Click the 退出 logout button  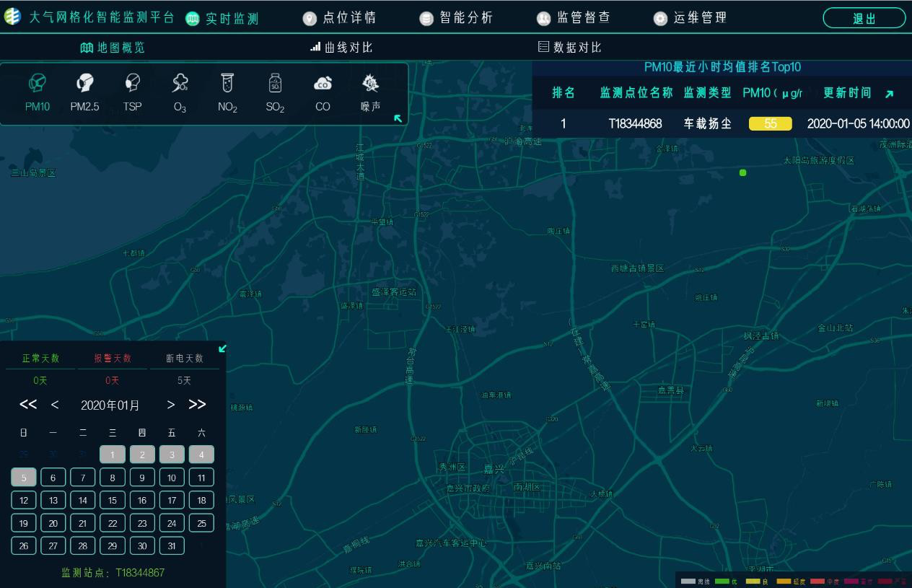coord(864,18)
